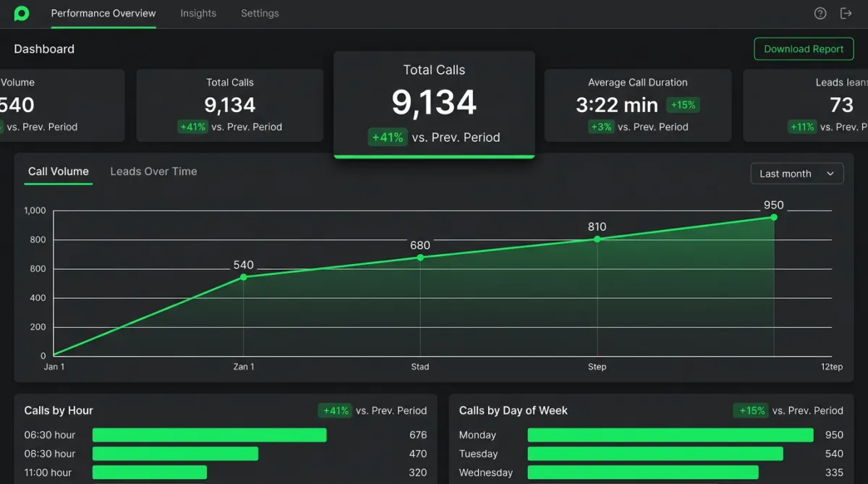The width and height of the screenshot is (868, 484).
Task: Click the Wednesday value 335
Action: click(834, 472)
